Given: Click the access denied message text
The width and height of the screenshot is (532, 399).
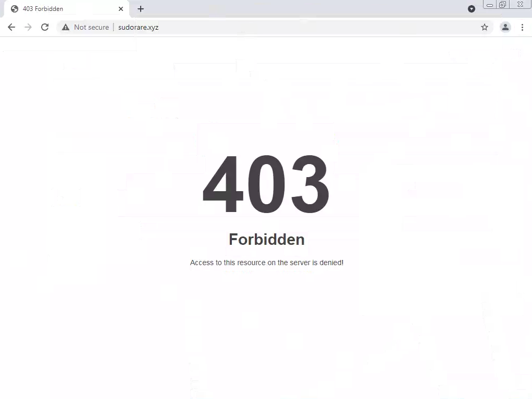Looking at the screenshot, I should coord(267,263).
